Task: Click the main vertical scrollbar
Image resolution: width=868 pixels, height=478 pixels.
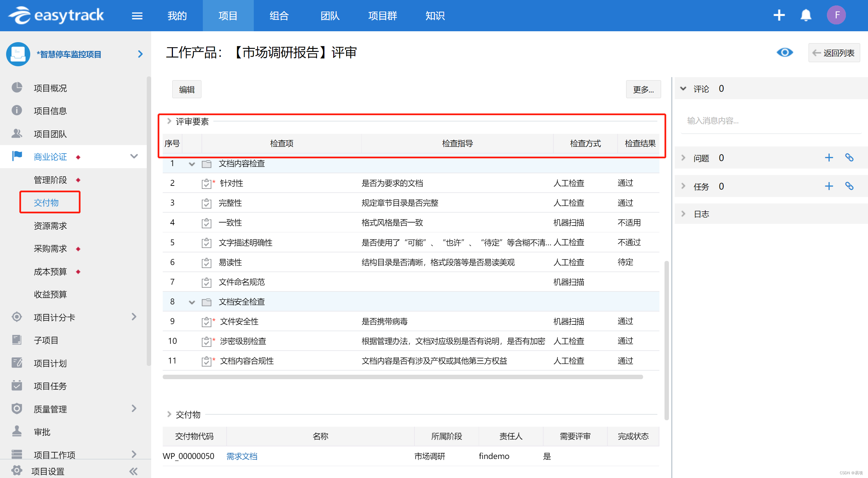Action: pyautogui.click(x=666, y=340)
